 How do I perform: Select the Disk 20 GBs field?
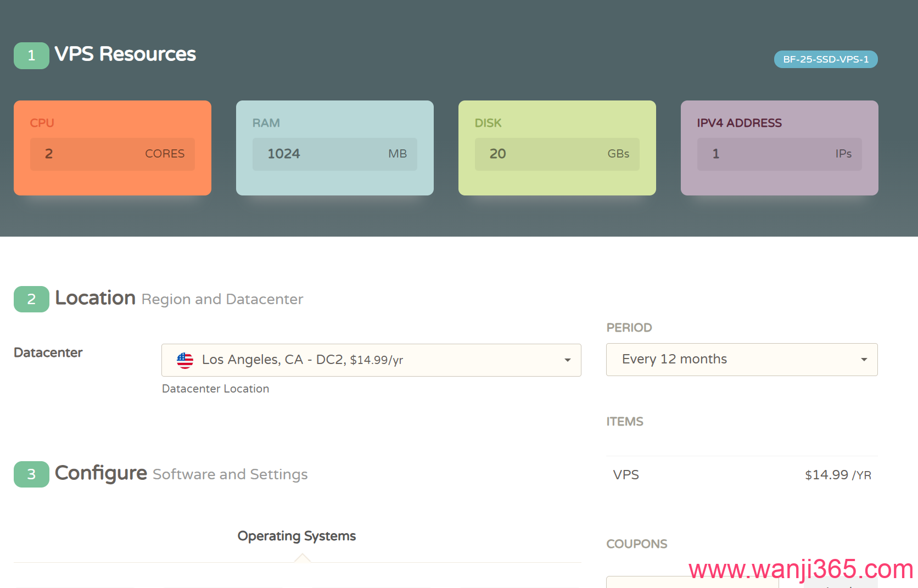[557, 154]
